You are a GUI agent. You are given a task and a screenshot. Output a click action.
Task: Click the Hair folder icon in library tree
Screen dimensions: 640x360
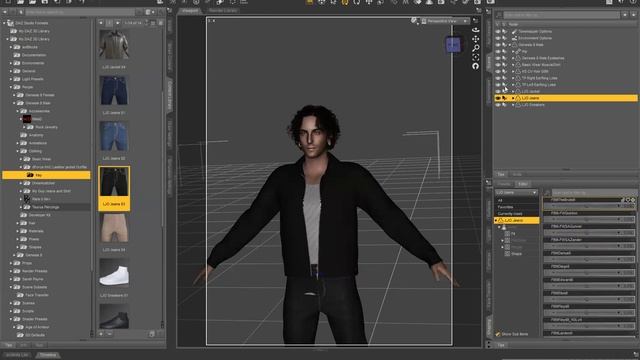click(x=24, y=223)
